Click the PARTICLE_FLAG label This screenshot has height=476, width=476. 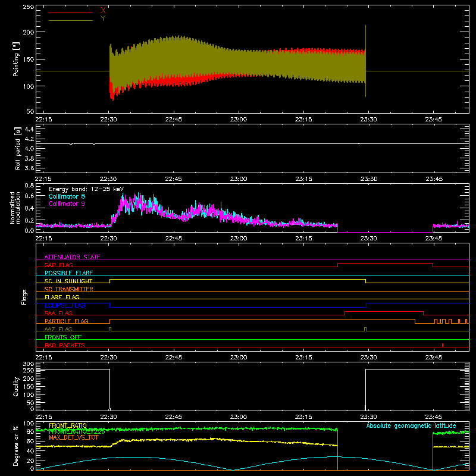point(67,321)
